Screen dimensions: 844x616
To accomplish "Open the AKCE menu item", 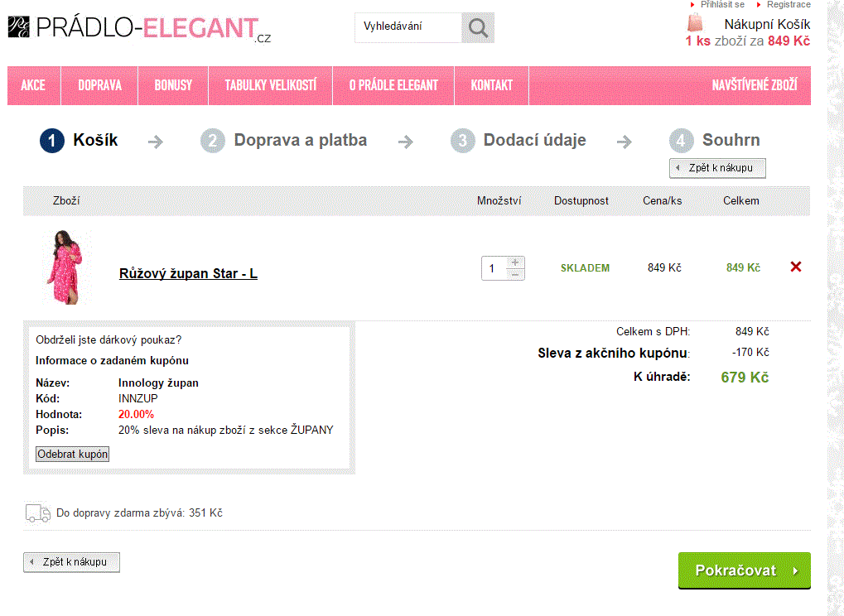I will tap(33, 85).
